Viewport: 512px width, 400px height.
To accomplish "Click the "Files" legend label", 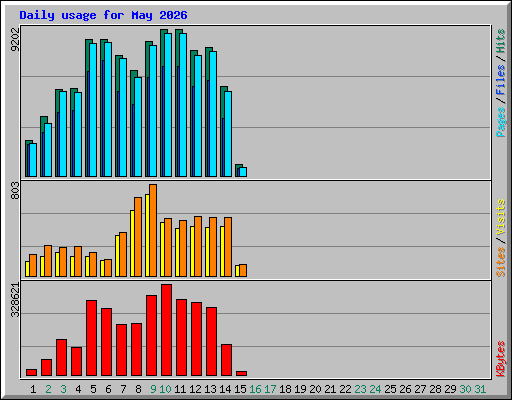I will tap(501, 79).
